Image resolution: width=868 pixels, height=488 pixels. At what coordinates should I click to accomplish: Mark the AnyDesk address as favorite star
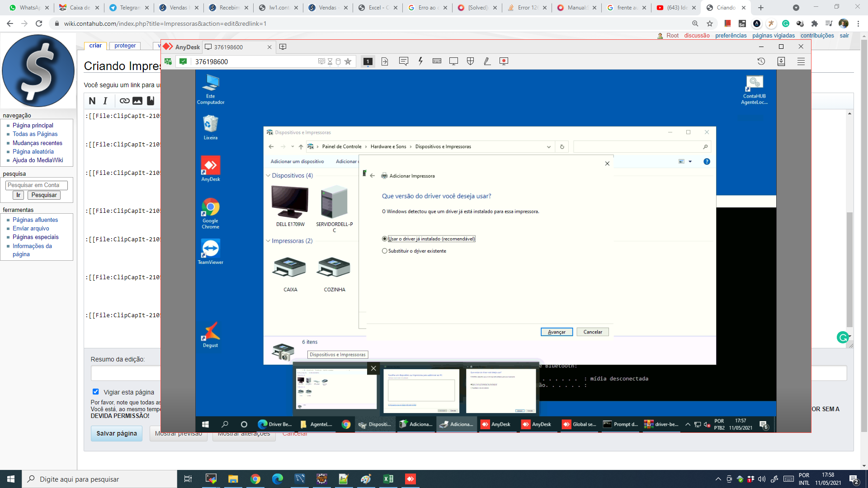[x=348, y=61]
